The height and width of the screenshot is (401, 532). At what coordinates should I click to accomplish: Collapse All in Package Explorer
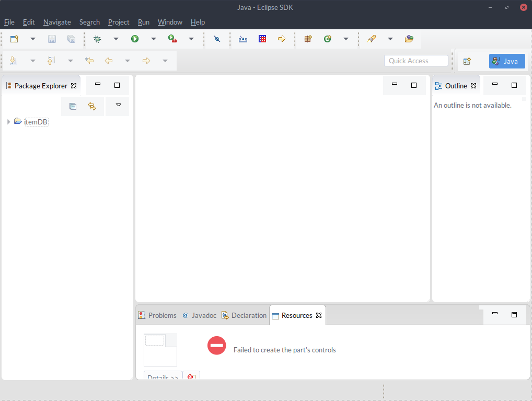[73, 107]
